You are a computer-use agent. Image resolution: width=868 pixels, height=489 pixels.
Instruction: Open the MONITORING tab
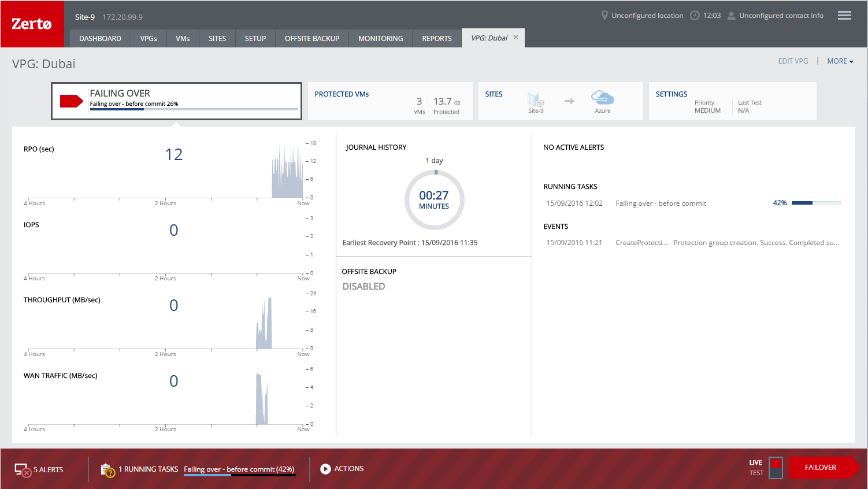point(381,38)
